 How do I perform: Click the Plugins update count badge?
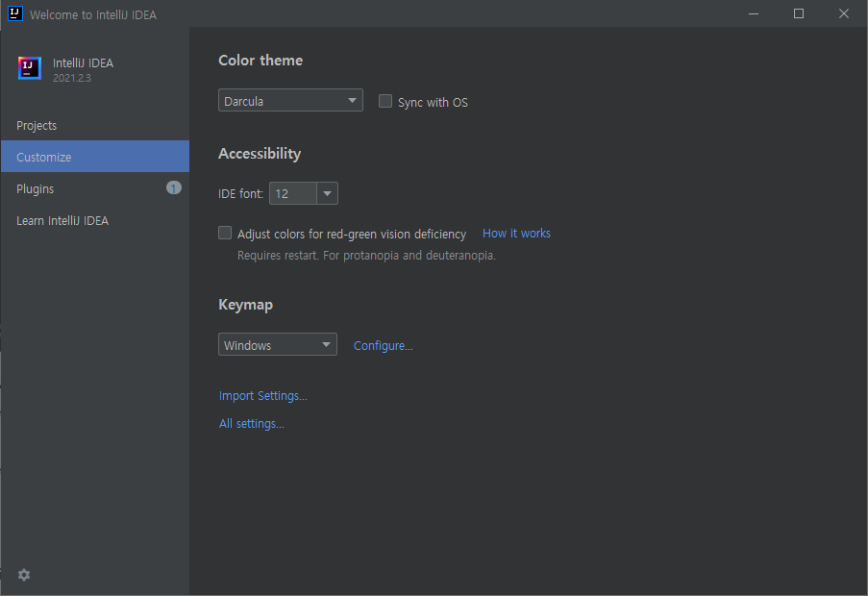[174, 188]
